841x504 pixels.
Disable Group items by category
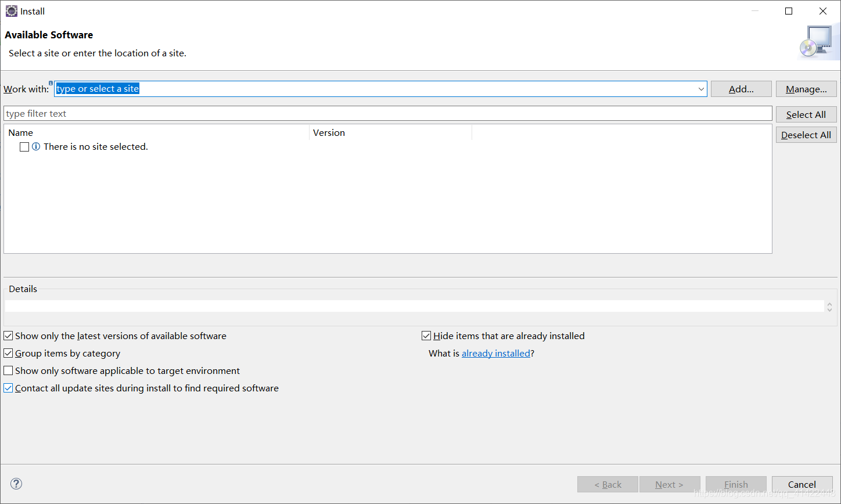tap(8, 353)
